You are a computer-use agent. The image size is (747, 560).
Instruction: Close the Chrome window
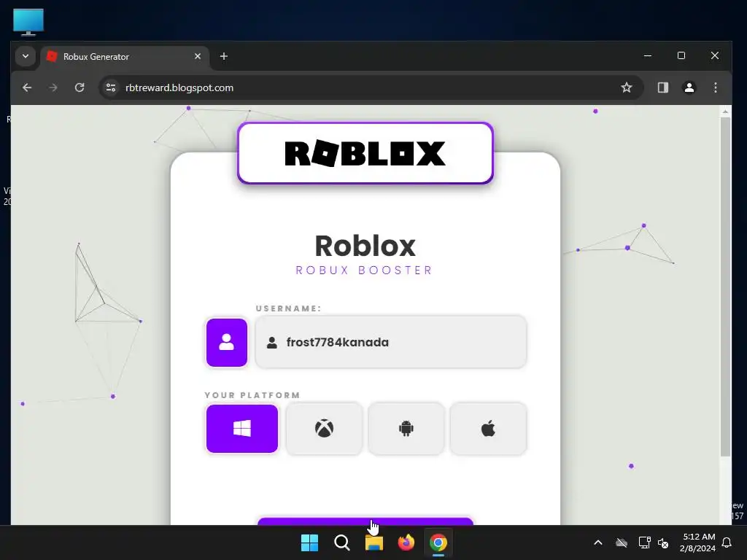tap(715, 55)
